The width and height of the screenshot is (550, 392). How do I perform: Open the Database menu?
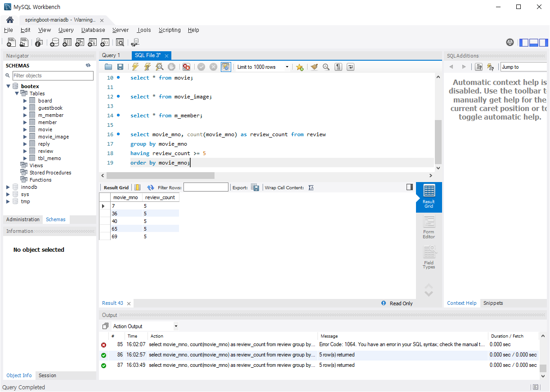(93, 30)
